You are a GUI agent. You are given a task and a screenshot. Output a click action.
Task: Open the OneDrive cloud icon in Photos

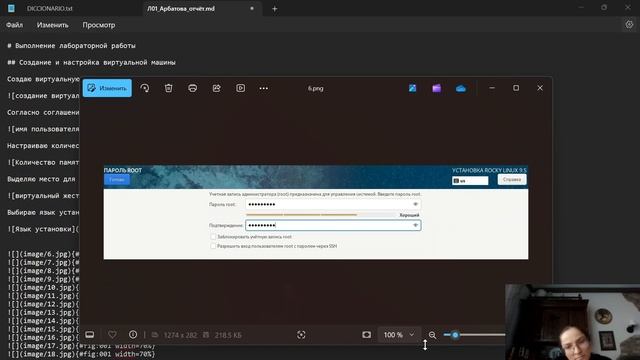(461, 89)
